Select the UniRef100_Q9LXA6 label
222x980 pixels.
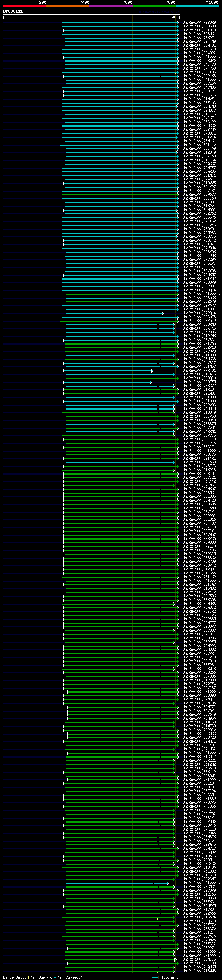[x=199, y=72]
